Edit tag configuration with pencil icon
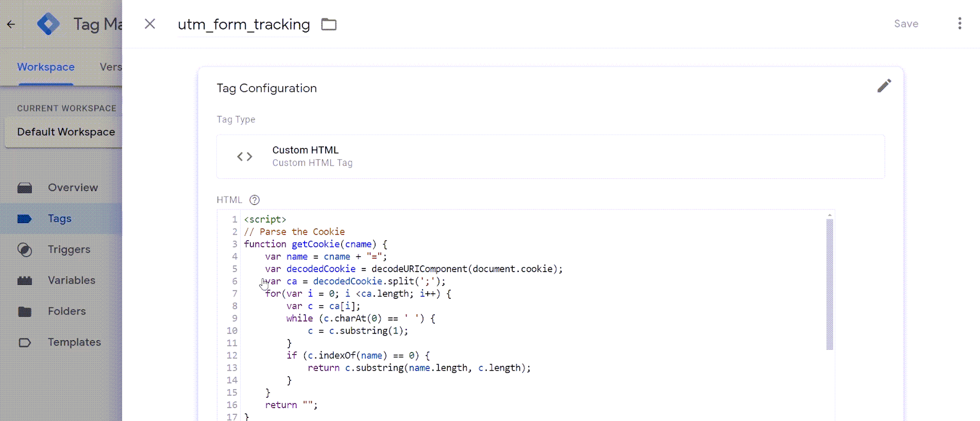Screen dimensions: 980x421 (x=884, y=86)
